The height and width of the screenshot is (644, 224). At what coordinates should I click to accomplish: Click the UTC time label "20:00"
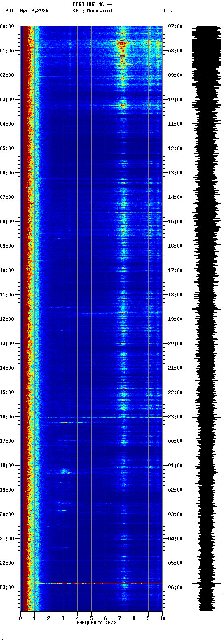175,344
